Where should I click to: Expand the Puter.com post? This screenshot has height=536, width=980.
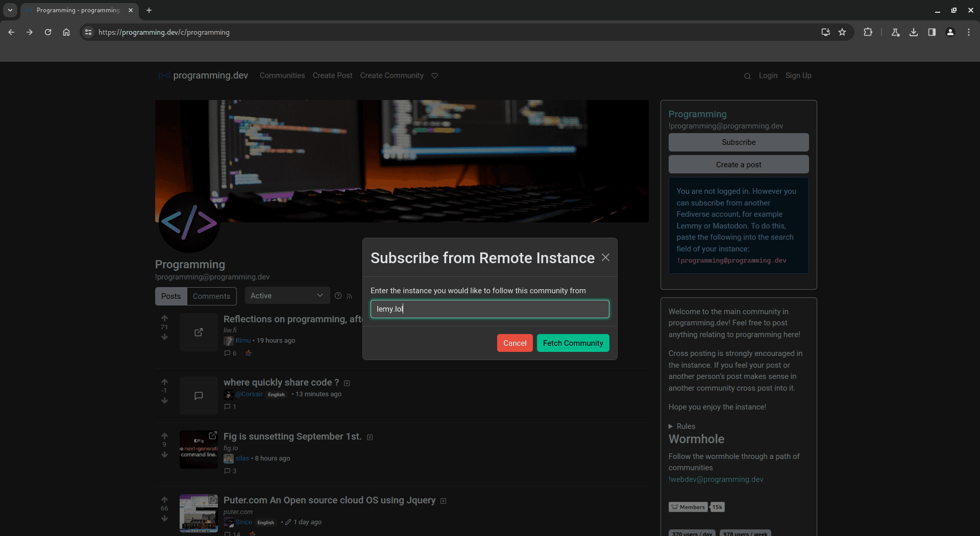[x=444, y=501]
